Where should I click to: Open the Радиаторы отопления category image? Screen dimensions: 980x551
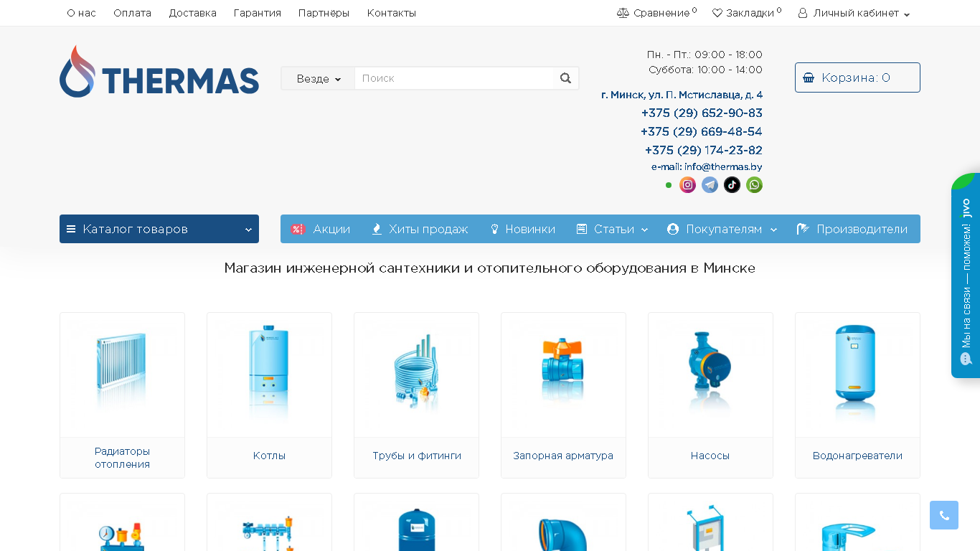122,375
